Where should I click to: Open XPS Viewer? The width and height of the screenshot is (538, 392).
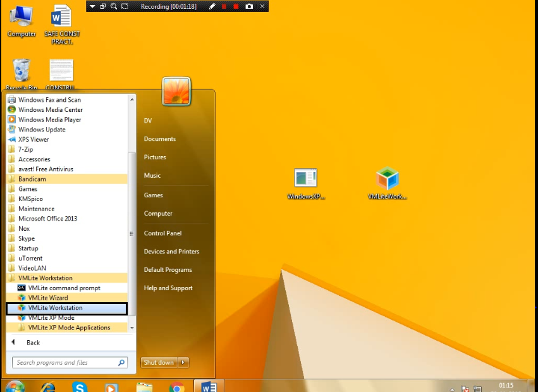pyautogui.click(x=67, y=139)
